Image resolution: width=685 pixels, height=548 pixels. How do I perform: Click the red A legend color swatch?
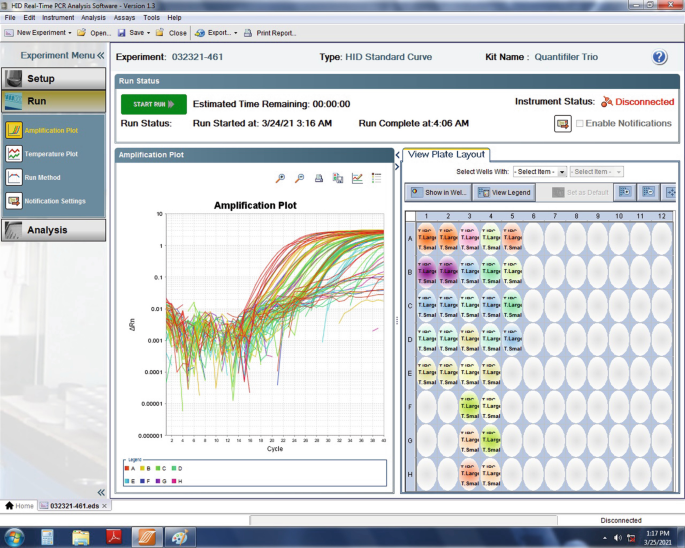point(123,467)
